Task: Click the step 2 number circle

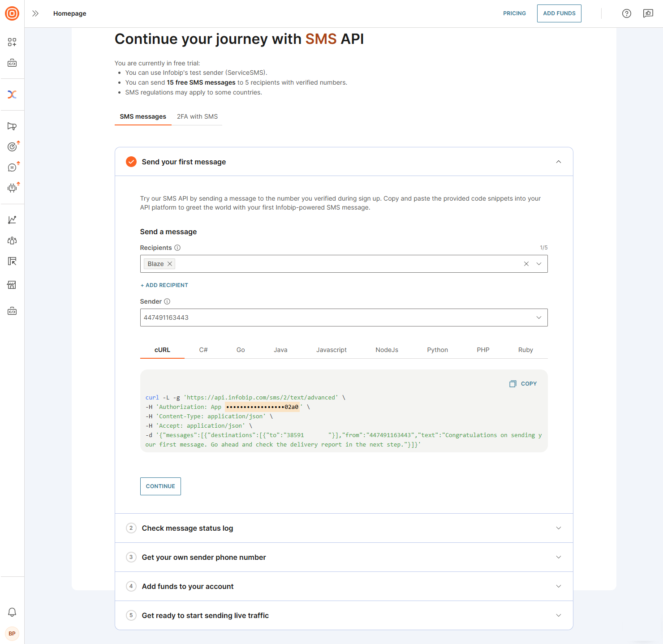Action: click(x=131, y=528)
